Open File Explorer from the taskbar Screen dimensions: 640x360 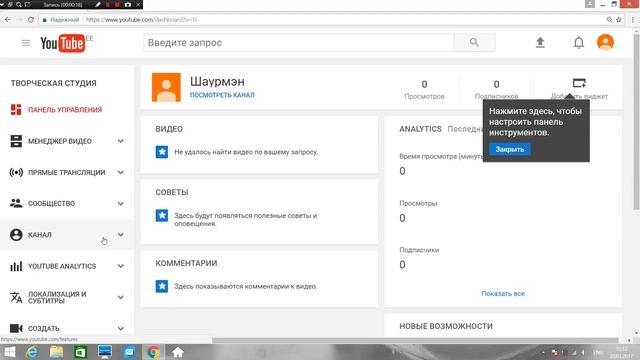[56, 352]
